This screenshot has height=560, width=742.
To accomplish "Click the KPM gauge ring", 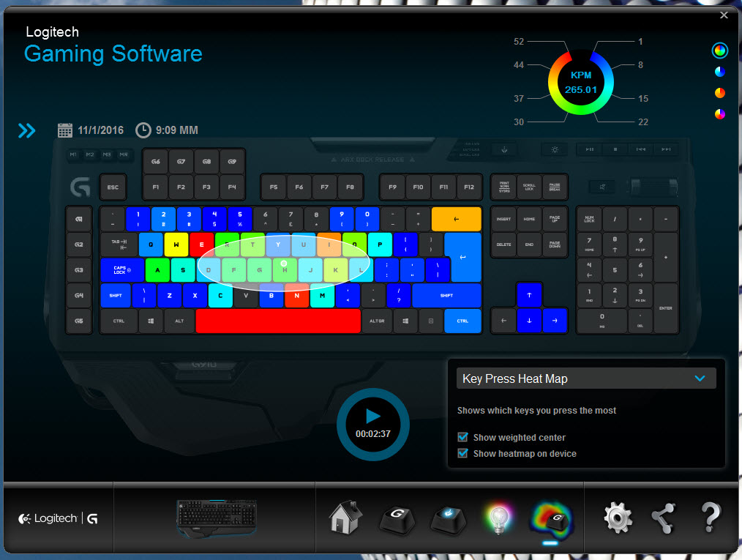I will [580, 83].
